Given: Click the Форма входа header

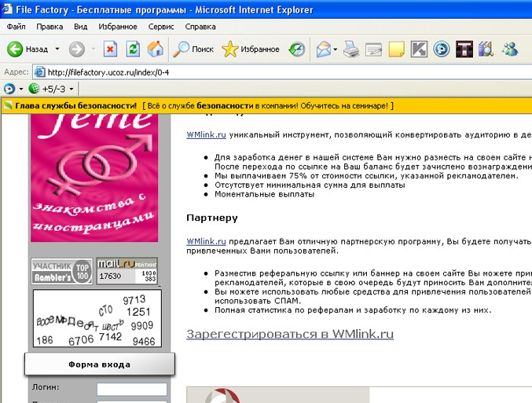Looking at the screenshot, I should click(100, 365).
